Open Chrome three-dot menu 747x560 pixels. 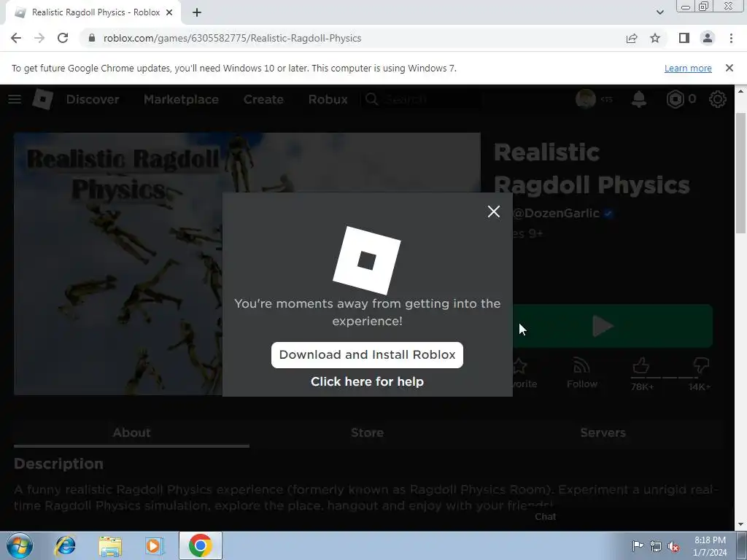pyautogui.click(x=731, y=38)
